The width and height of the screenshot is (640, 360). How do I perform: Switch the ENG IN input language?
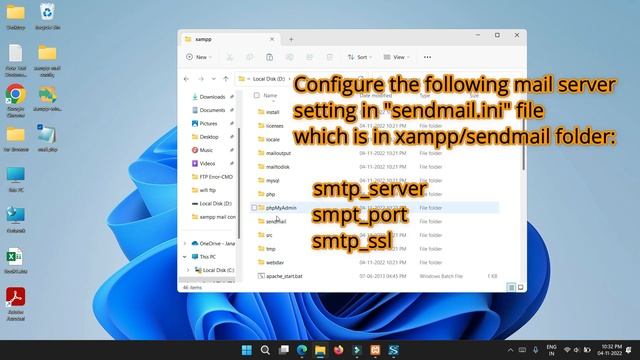click(551, 350)
